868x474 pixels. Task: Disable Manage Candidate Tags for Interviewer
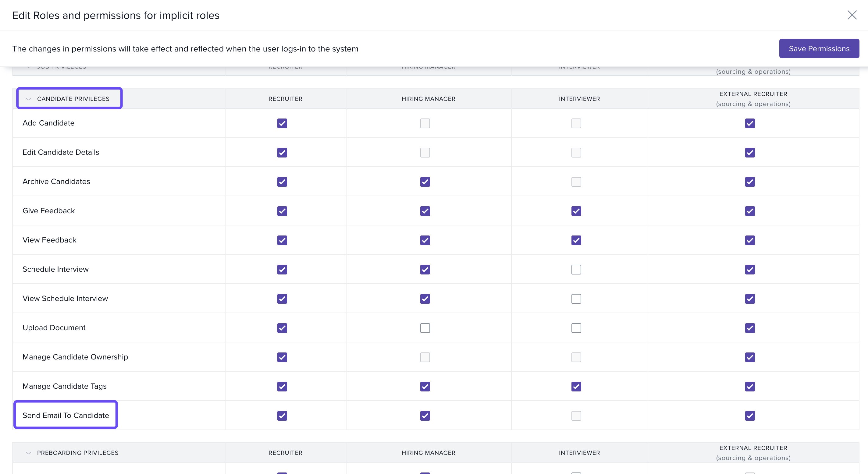[576, 386]
